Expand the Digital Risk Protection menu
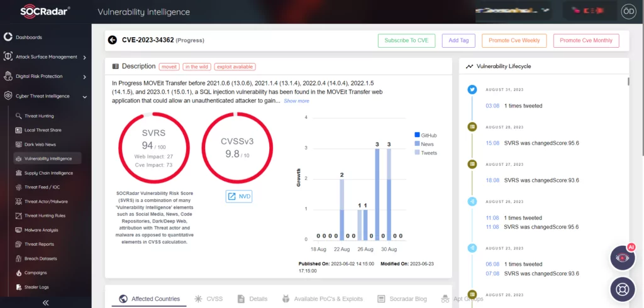The image size is (644, 308). (x=85, y=77)
